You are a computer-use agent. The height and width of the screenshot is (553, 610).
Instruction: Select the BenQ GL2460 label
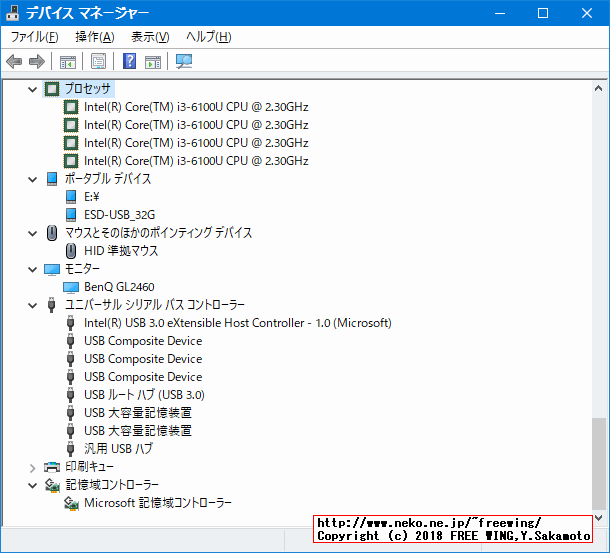pos(119,287)
